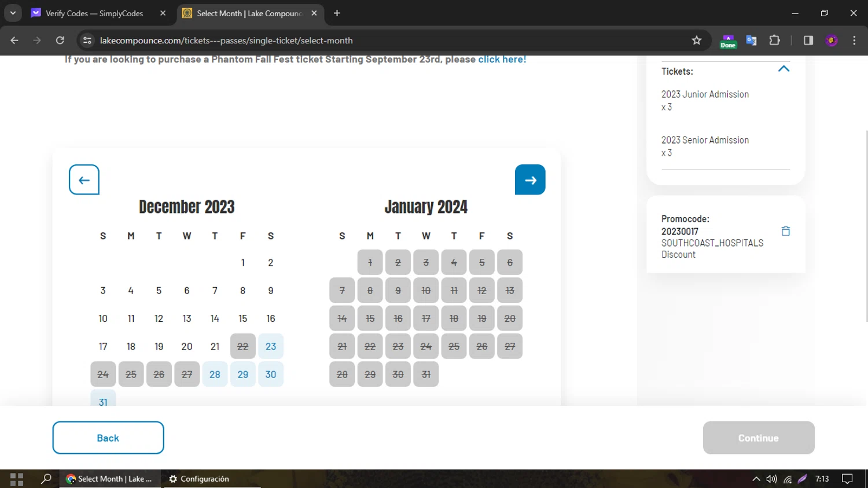Collapse the Tickets summary chevron
Screen dimensions: 868x488
[x=784, y=69]
